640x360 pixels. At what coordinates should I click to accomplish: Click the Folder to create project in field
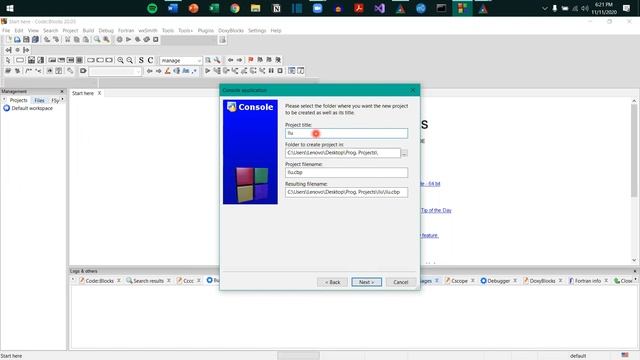tap(343, 153)
